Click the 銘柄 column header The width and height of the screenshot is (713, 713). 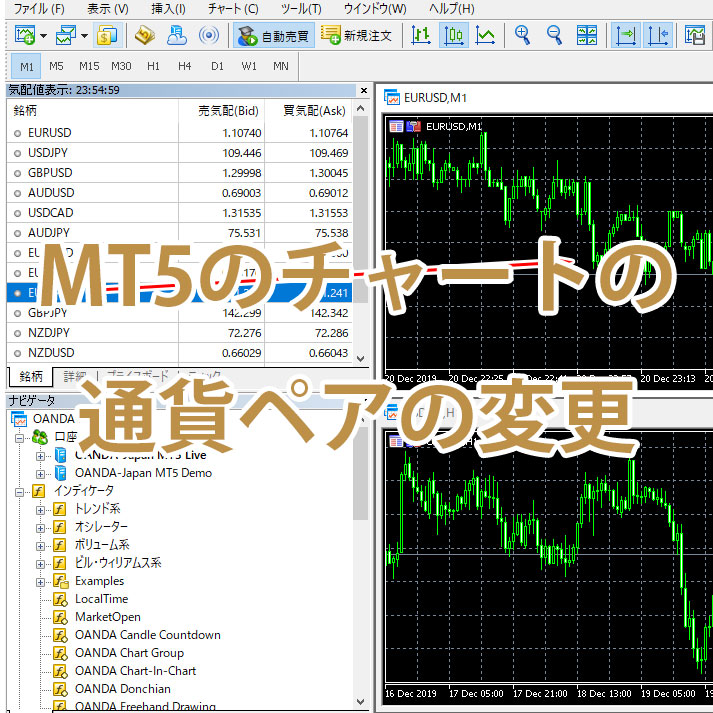click(93, 111)
